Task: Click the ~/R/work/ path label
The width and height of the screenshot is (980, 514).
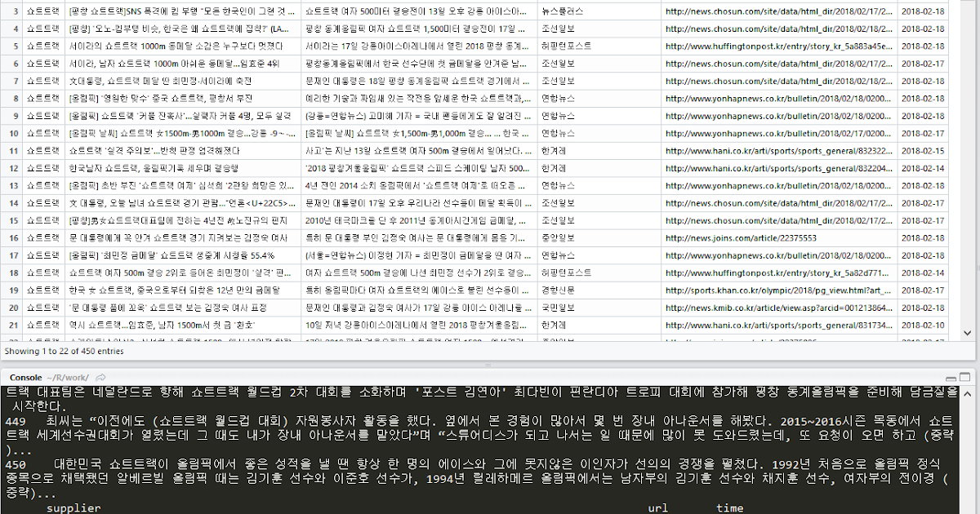Action: [x=68, y=377]
